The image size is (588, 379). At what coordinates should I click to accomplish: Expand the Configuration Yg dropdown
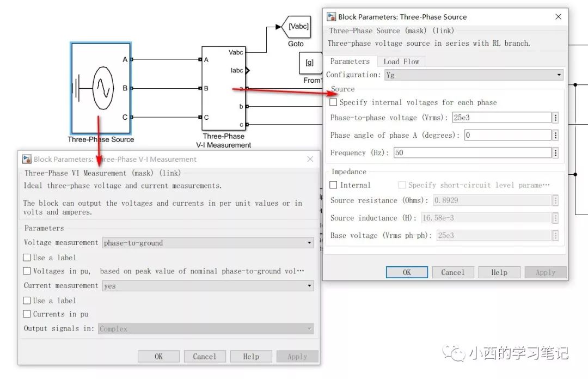(x=474, y=75)
